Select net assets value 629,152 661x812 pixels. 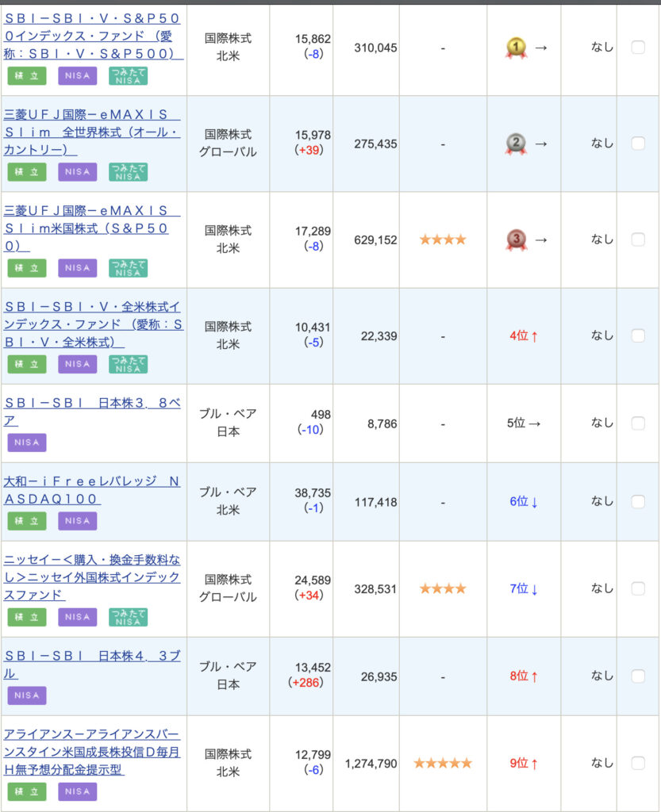point(375,240)
